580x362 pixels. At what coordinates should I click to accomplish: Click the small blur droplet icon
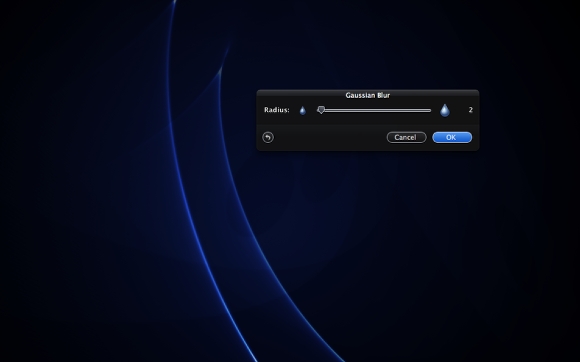pyautogui.click(x=303, y=111)
